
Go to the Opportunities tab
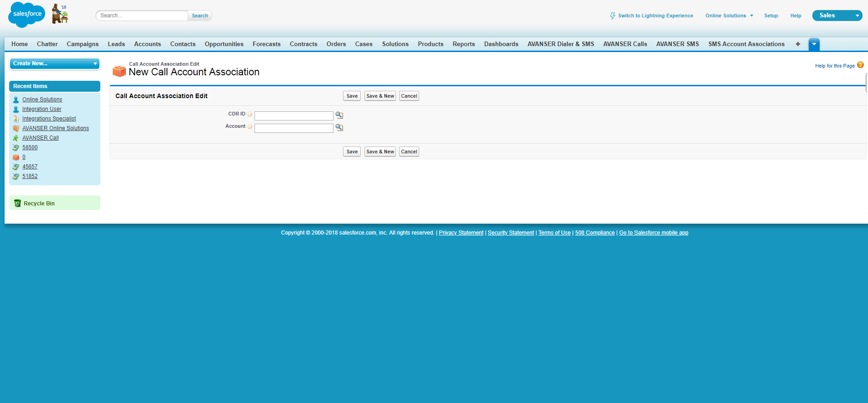(x=224, y=44)
